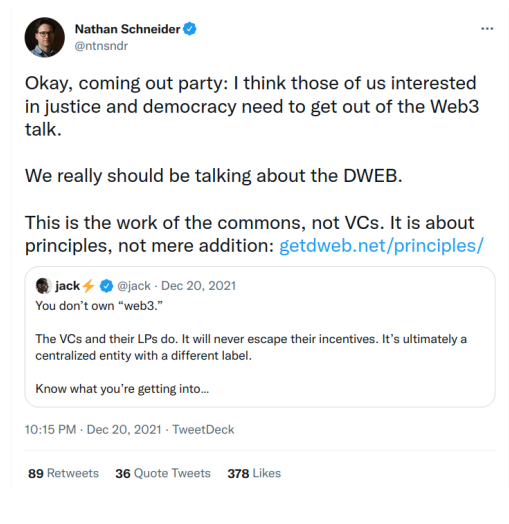
Task: Click the quoted tweet date Dec 20, 2021
Action: tap(199, 286)
